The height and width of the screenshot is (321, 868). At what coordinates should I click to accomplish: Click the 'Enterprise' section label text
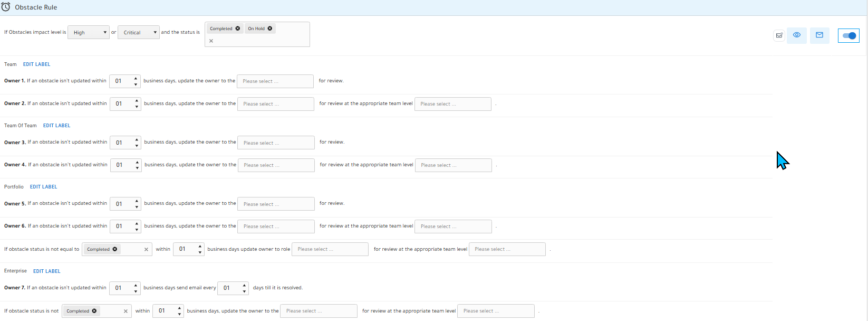pyautogui.click(x=15, y=271)
